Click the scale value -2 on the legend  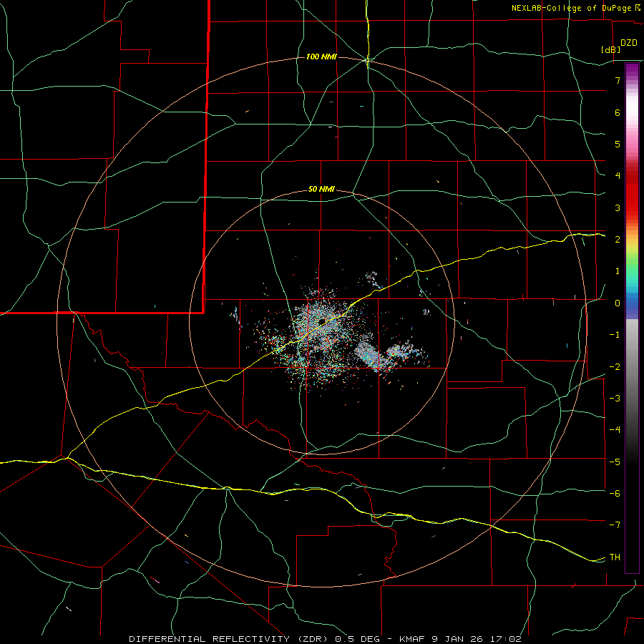pos(615,367)
